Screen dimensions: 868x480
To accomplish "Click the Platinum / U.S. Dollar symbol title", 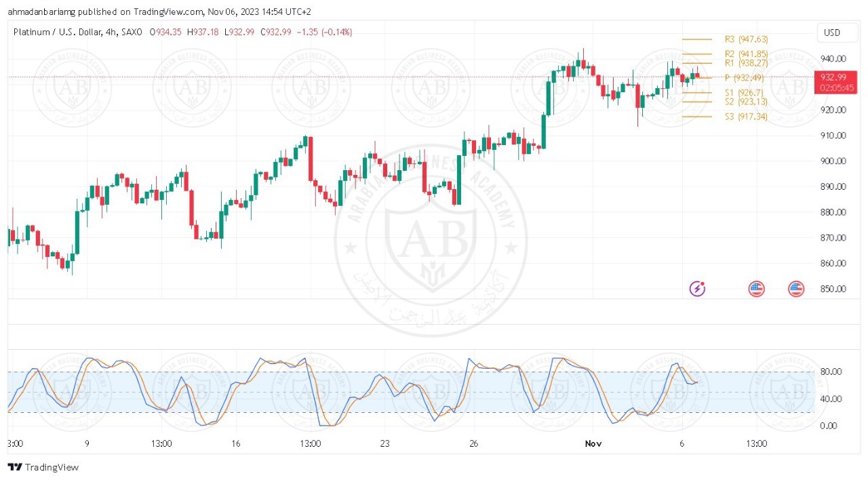I will click(58, 32).
